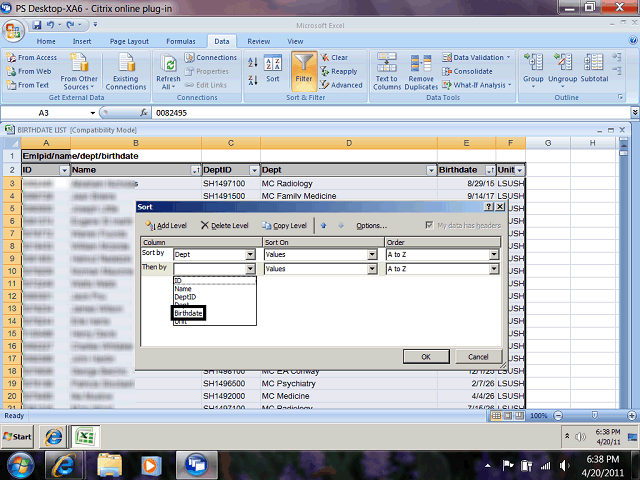Select DeptID from the column list
640x480 pixels.
pos(185,297)
